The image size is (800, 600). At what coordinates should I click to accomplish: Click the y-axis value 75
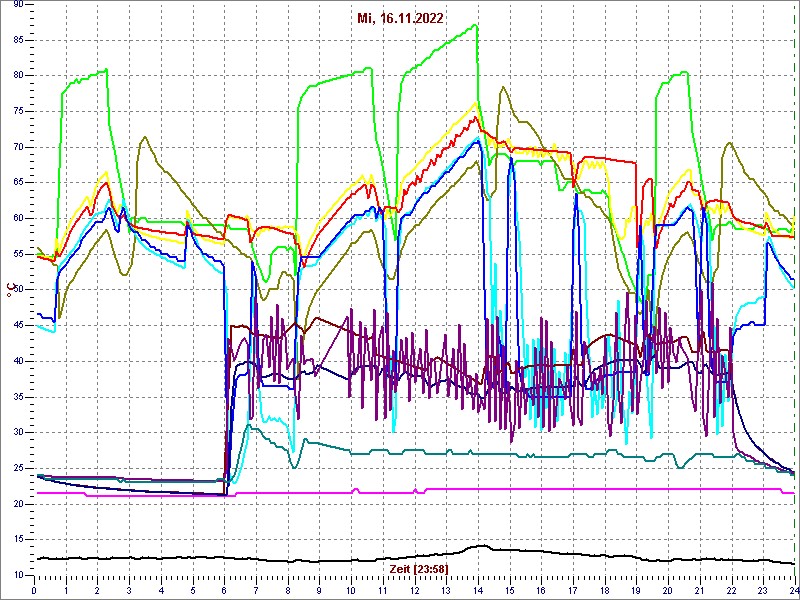17,111
